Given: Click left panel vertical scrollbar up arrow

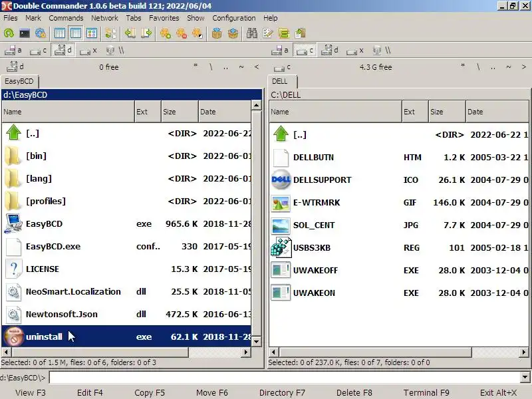Looking at the screenshot, I should (257, 106).
